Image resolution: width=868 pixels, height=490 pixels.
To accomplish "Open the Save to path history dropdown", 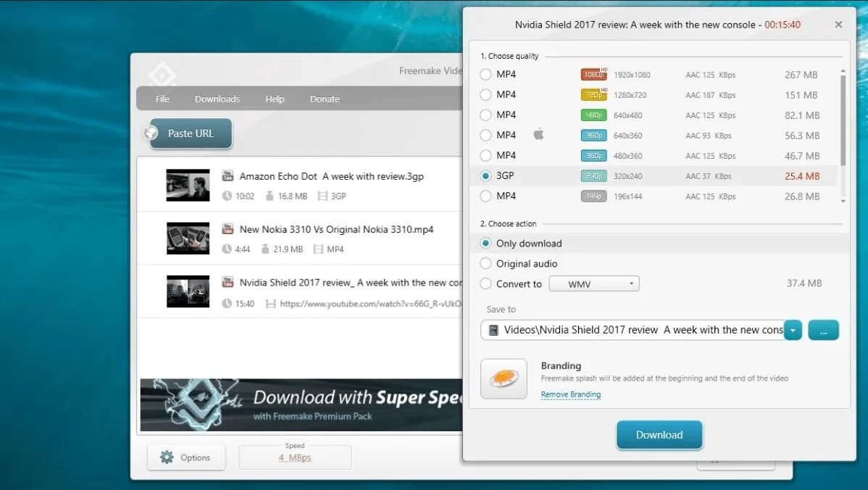I will coord(792,330).
